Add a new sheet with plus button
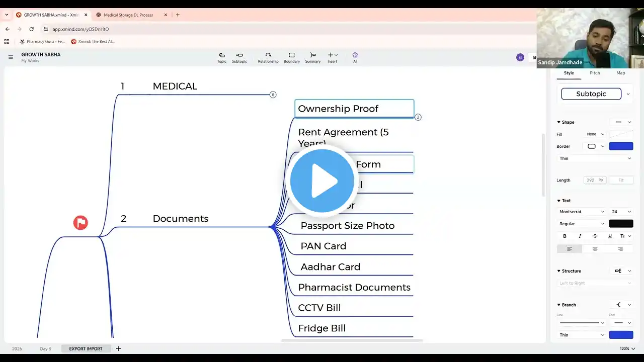 click(118, 348)
